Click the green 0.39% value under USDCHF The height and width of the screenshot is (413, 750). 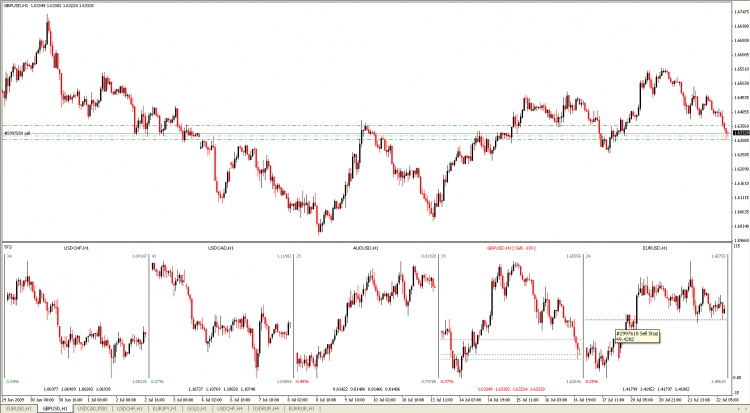point(12,381)
